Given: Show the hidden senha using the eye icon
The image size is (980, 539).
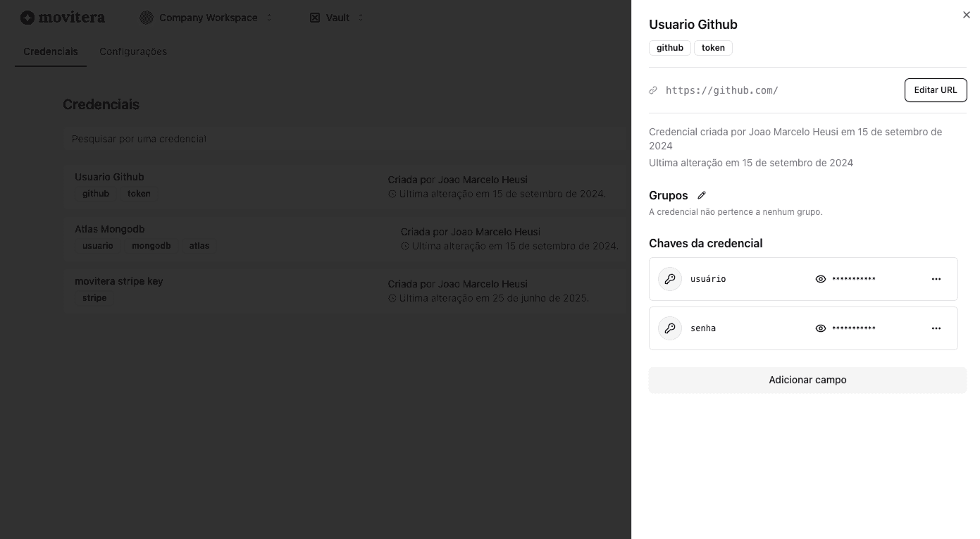Looking at the screenshot, I should 821,328.
